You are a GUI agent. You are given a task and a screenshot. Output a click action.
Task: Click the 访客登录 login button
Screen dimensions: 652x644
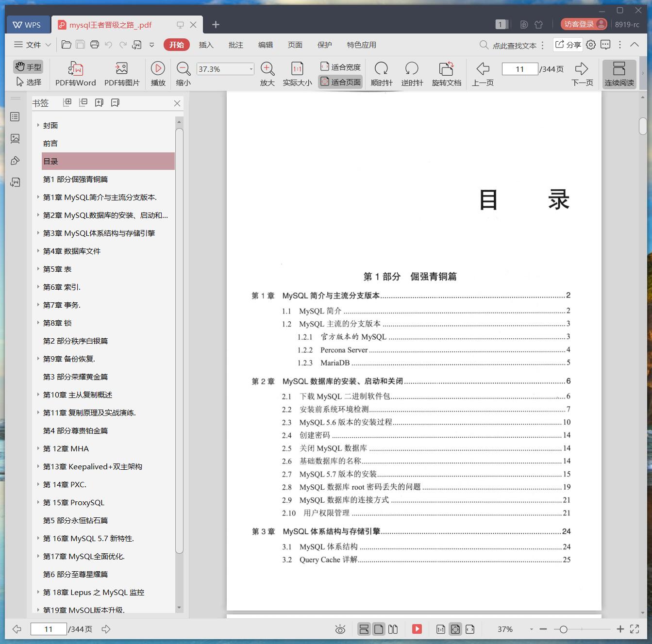pyautogui.click(x=584, y=24)
